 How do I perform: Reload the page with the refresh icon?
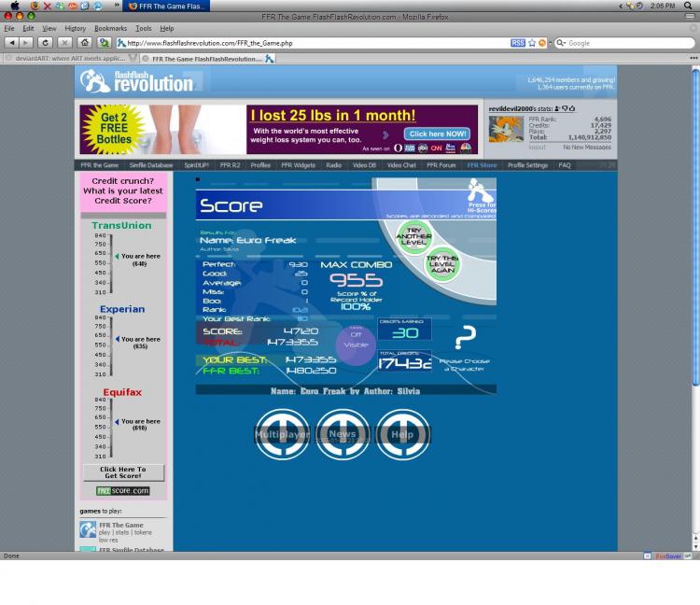45,43
